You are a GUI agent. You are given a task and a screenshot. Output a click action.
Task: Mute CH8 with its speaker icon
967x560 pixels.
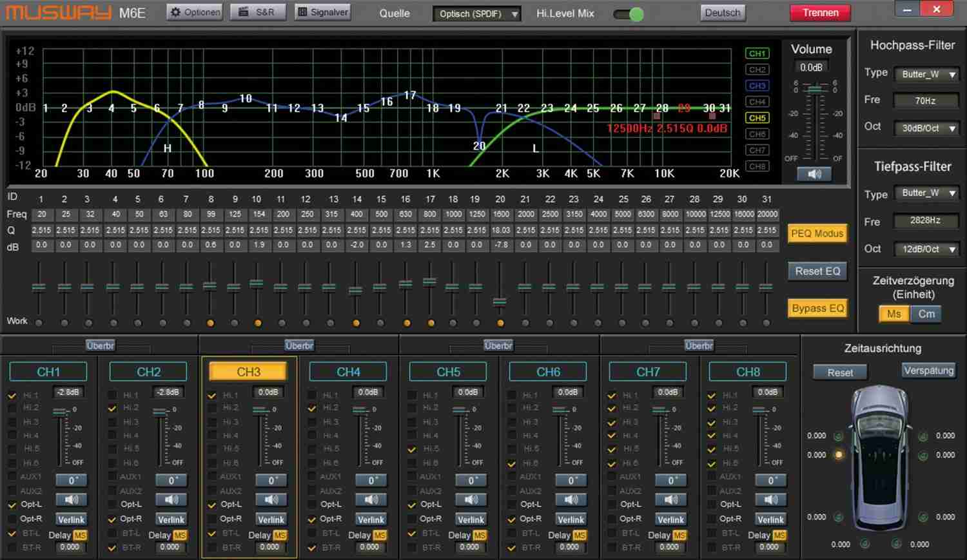(771, 499)
